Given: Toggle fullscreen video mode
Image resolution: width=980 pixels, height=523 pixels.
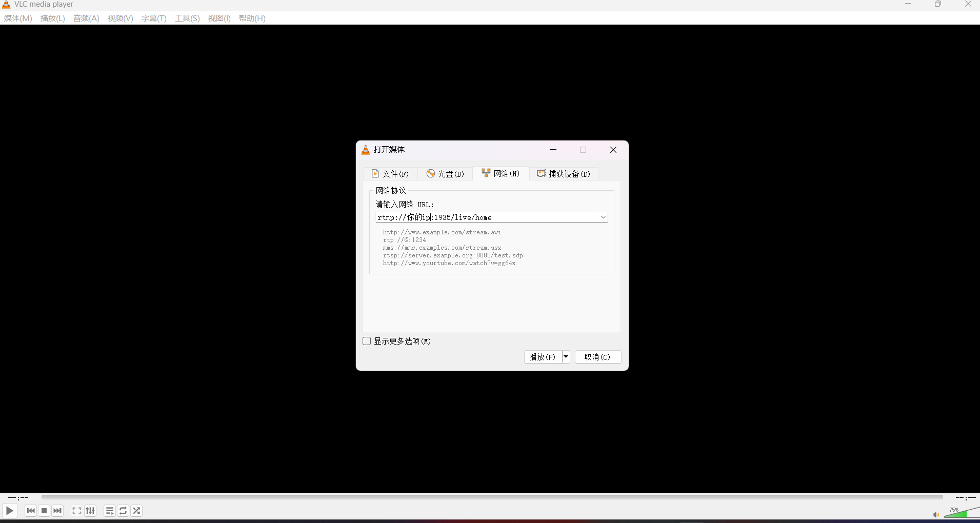Looking at the screenshot, I should click(x=77, y=511).
